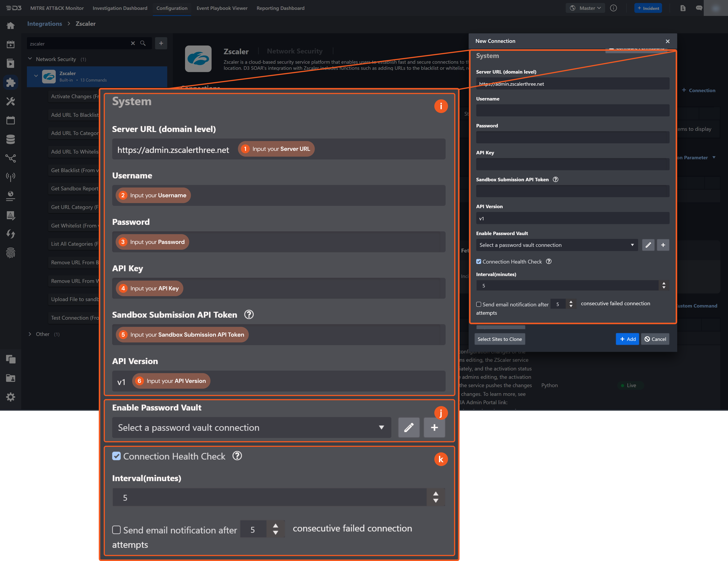Increase the Interval minutes stepper

pyautogui.click(x=664, y=283)
